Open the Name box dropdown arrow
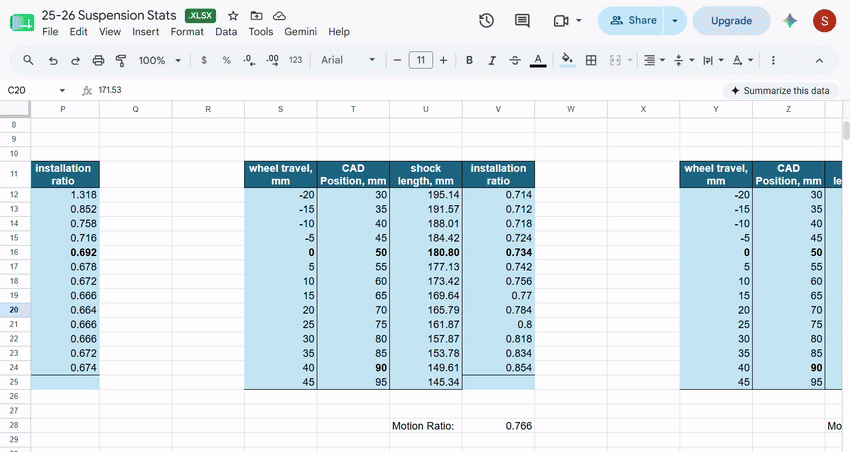The image size is (850, 452). tap(62, 90)
